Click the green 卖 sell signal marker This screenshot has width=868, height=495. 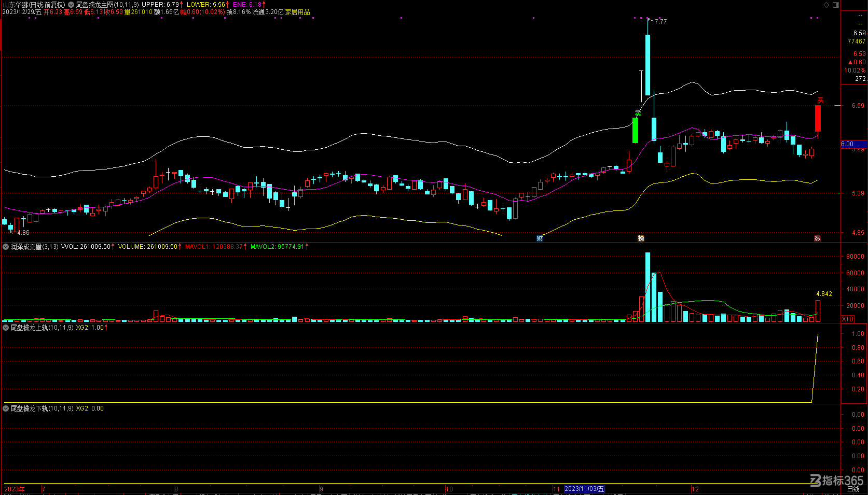(638, 113)
